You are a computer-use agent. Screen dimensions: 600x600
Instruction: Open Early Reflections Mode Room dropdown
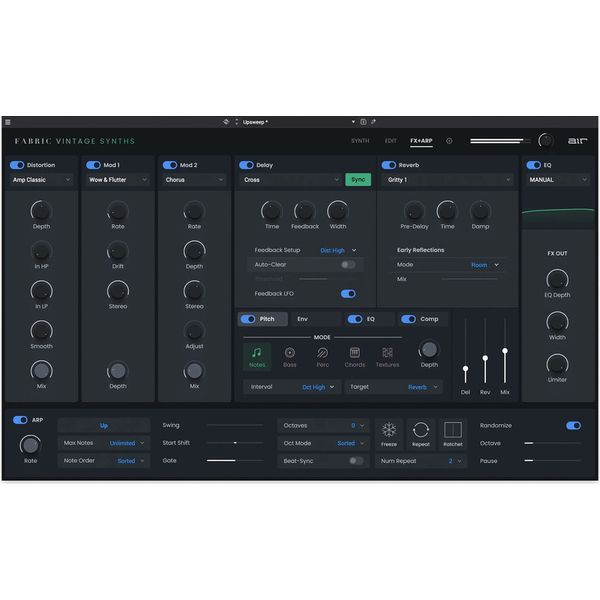click(485, 265)
